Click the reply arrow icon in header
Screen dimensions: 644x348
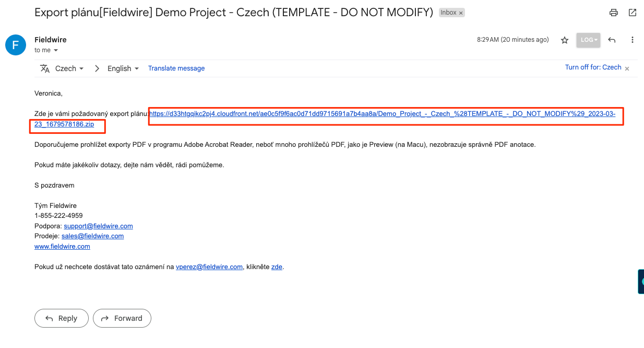point(612,40)
